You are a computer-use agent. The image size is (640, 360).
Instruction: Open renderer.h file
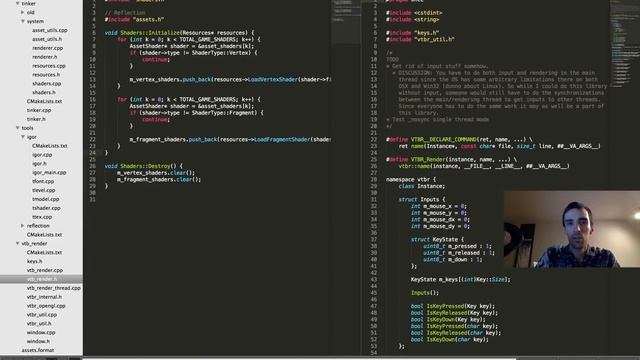point(44,57)
